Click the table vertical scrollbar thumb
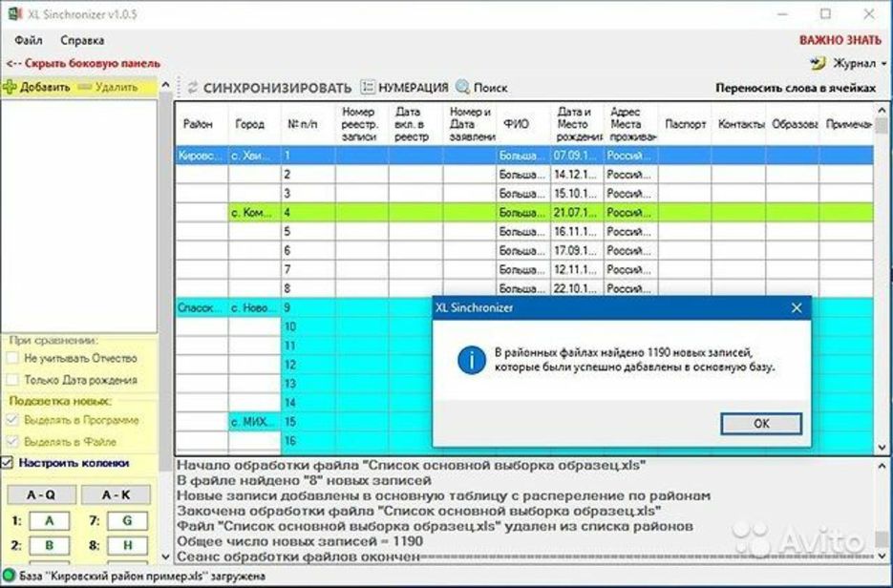 882,126
